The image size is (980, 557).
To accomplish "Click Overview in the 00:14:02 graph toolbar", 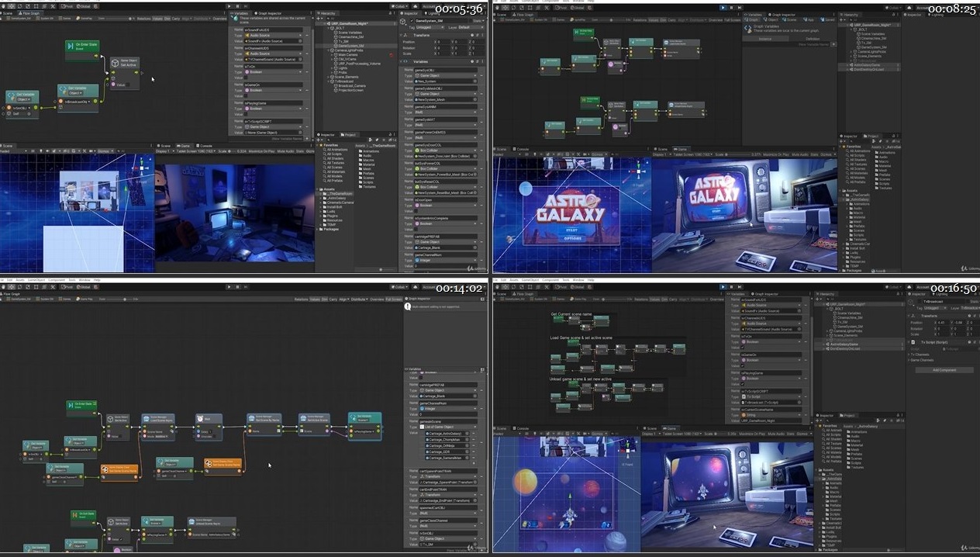I will click(377, 299).
